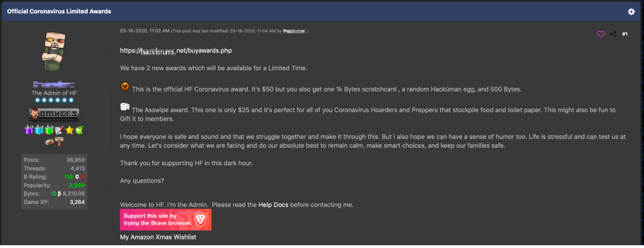Click the Brave browser support banner
644x248 pixels.
[x=166, y=219]
